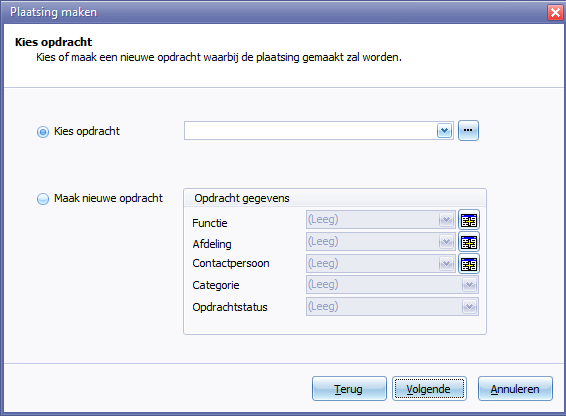The image size is (566, 416).
Task: Cancel with the Annuleren button
Action: 515,389
